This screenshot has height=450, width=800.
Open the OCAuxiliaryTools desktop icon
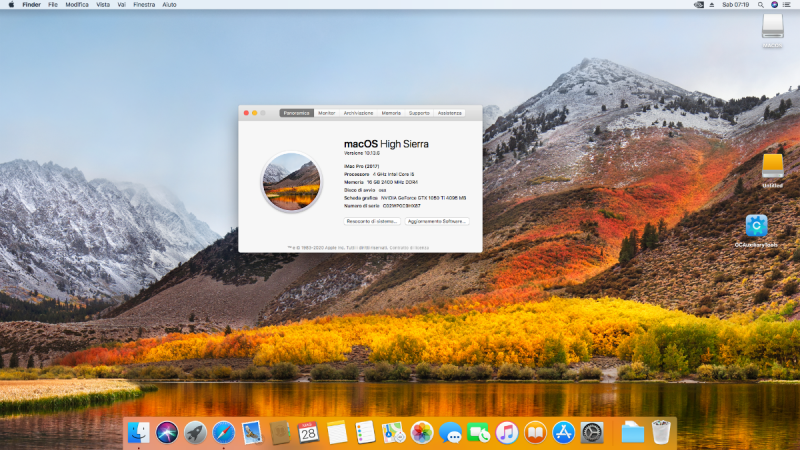tap(757, 226)
